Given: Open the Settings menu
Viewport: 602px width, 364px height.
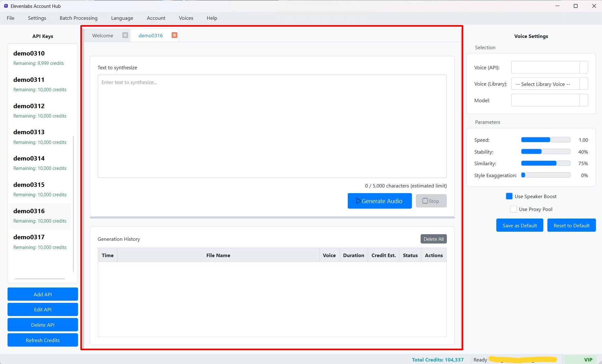Looking at the screenshot, I should click(37, 18).
